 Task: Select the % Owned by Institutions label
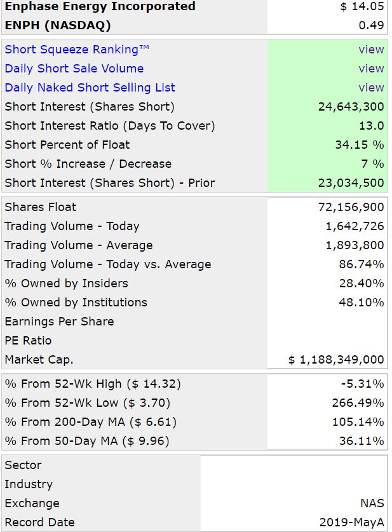click(76, 303)
